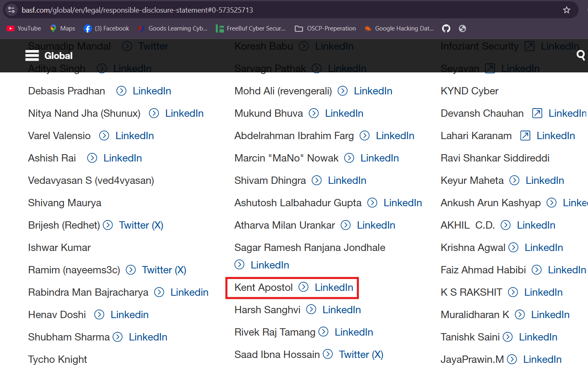The image size is (588, 373).
Task: Open Brijesh (Redhet) Twitter (X) link
Action: (x=141, y=225)
